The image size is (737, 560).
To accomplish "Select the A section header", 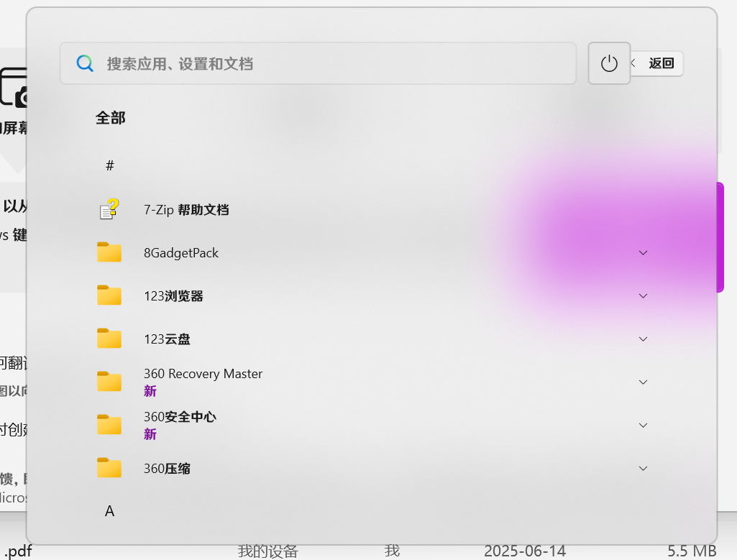I will tap(109, 510).
